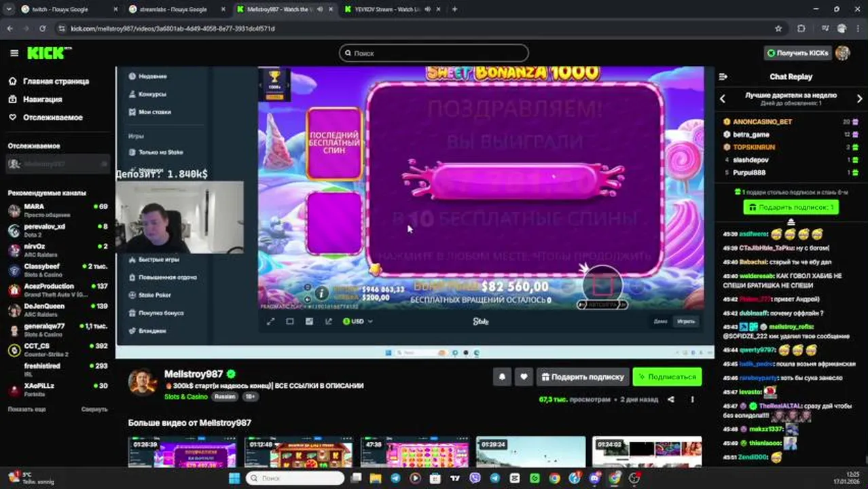868x489 pixels.
Task: Click the 'Получить KICKs' button
Action: pyautogui.click(x=797, y=53)
